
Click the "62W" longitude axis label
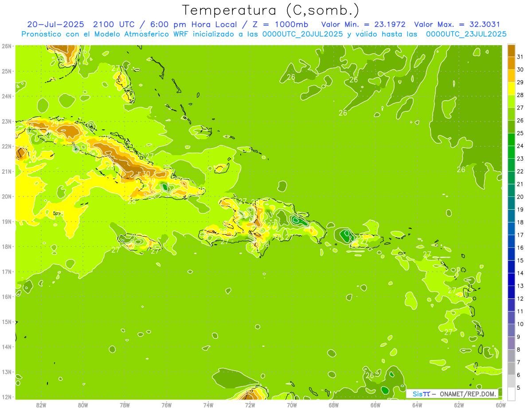pyautogui.click(x=459, y=405)
